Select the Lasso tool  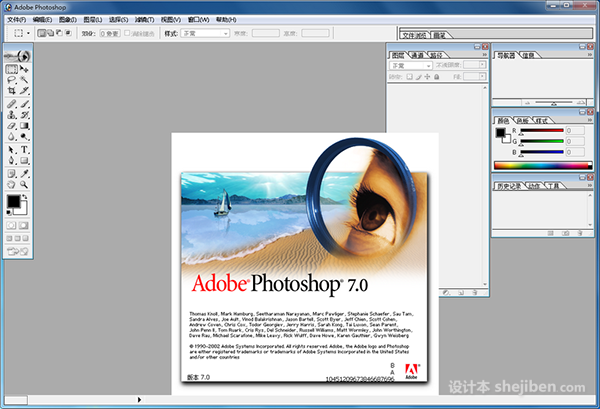11,80
